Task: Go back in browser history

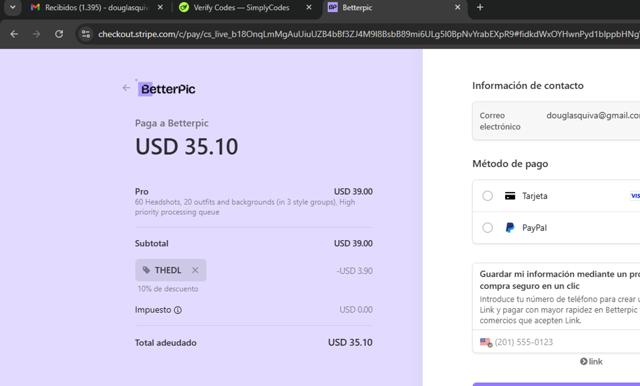Action: 14,34
